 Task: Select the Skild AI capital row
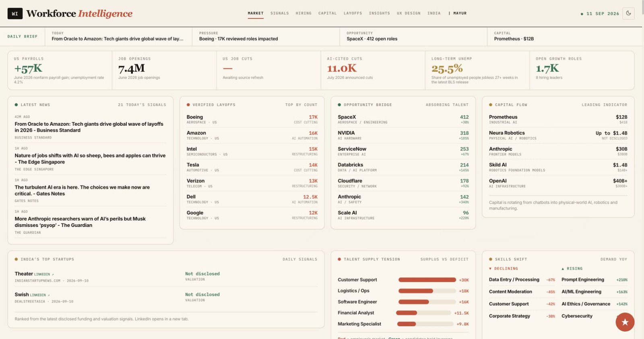558,167
